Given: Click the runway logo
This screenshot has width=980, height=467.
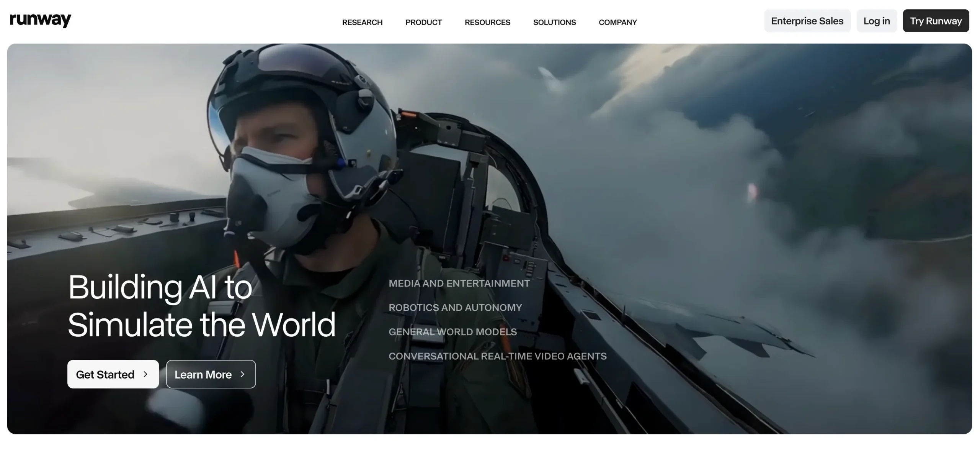Looking at the screenshot, I should [40, 20].
